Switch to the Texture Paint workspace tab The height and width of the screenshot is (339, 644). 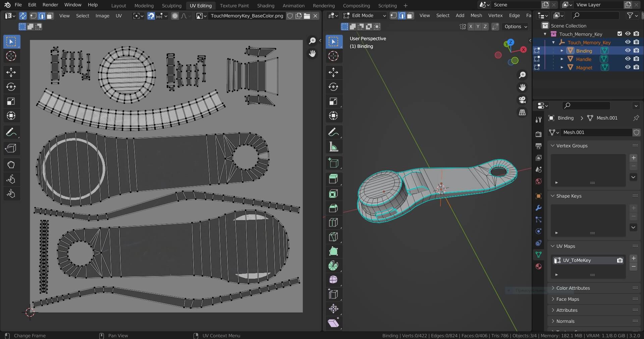[x=234, y=5]
